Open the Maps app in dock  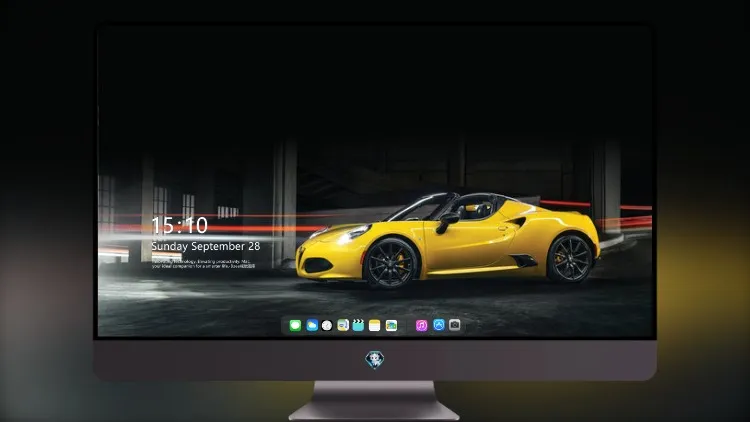pyautogui.click(x=343, y=326)
